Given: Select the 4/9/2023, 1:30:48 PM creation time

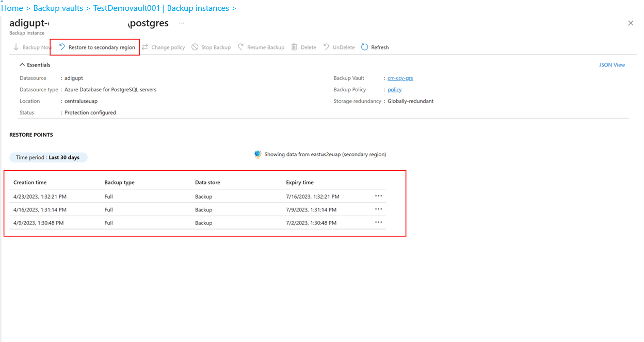Looking at the screenshot, I should coord(38,223).
